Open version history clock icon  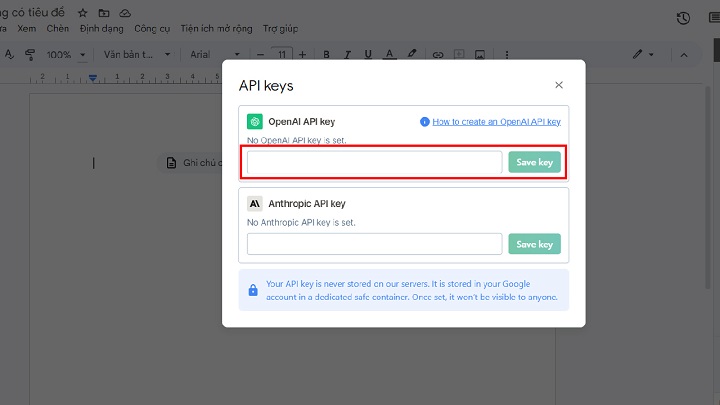click(683, 18)
